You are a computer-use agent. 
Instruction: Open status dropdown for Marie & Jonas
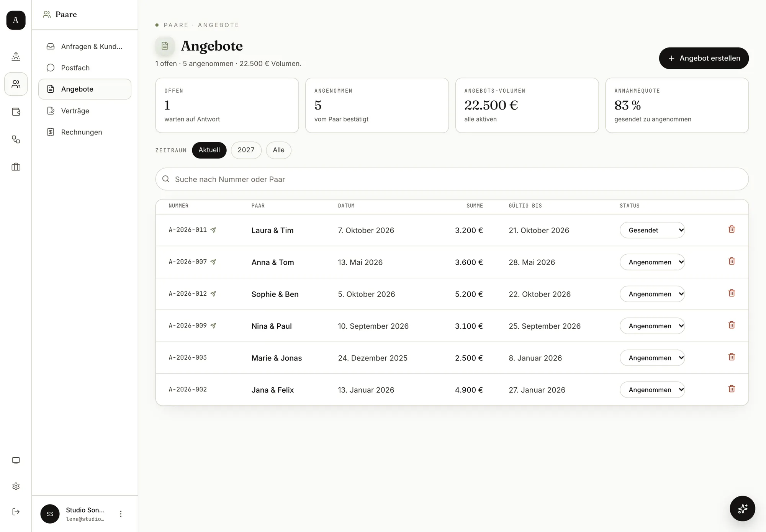point(652,358)
